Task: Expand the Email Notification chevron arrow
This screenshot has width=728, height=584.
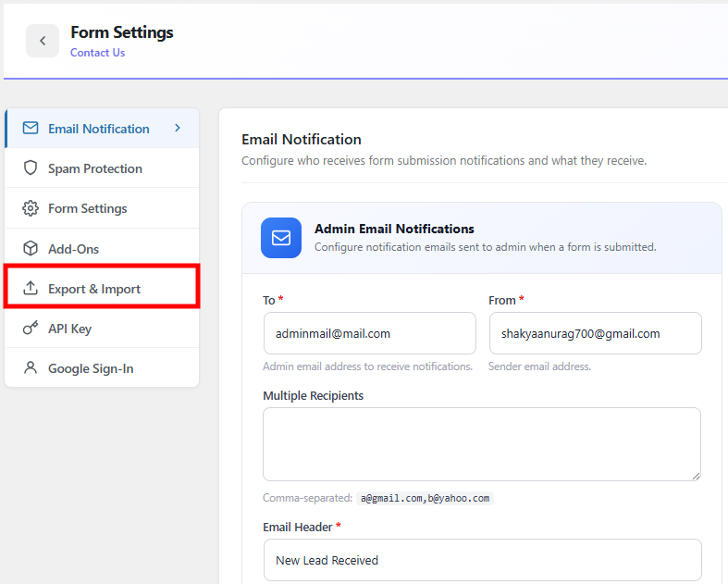Action: 178,129
